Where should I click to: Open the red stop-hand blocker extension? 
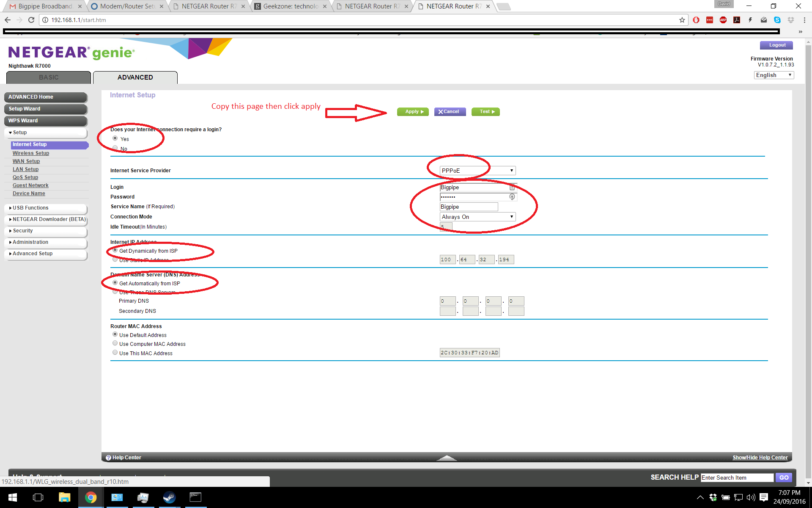tap(696, 20)
